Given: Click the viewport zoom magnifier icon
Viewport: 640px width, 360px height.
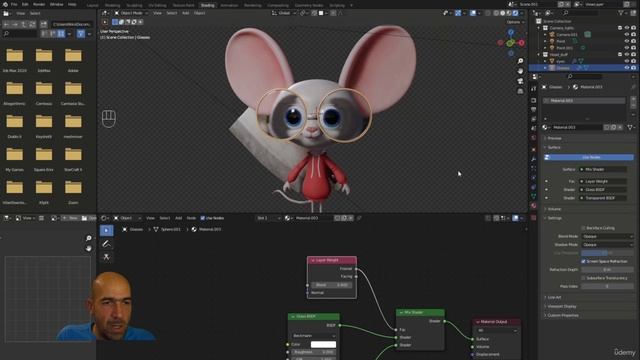Looking at the screenshot, I should (520, 61).
